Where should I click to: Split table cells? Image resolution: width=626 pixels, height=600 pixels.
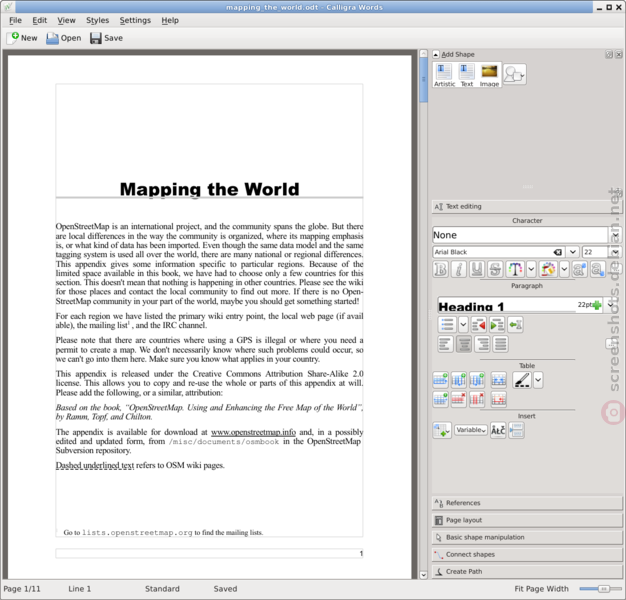[499, 399]
